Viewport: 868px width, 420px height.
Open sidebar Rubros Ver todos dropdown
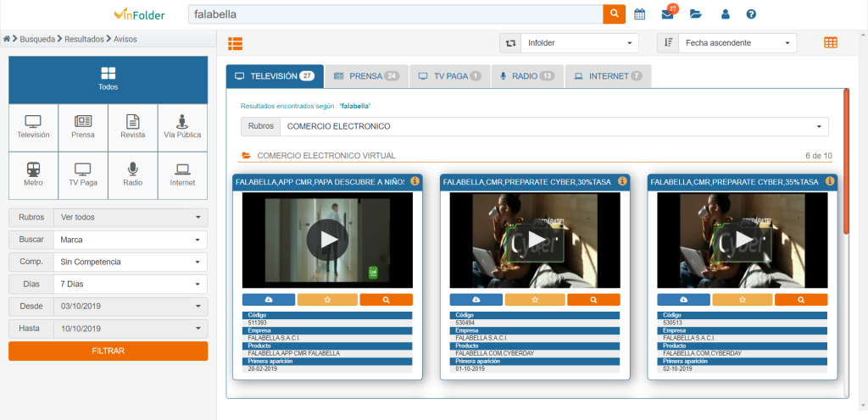click(x=131, y=217)
